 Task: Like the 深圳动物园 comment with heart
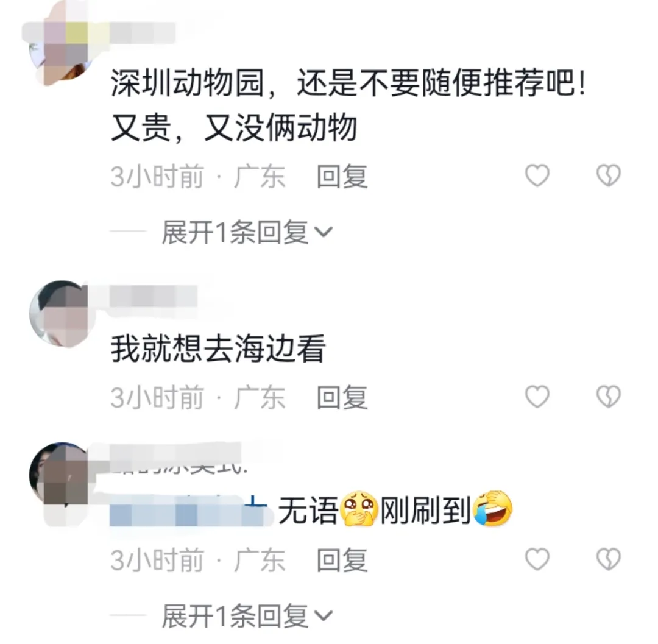537,175
